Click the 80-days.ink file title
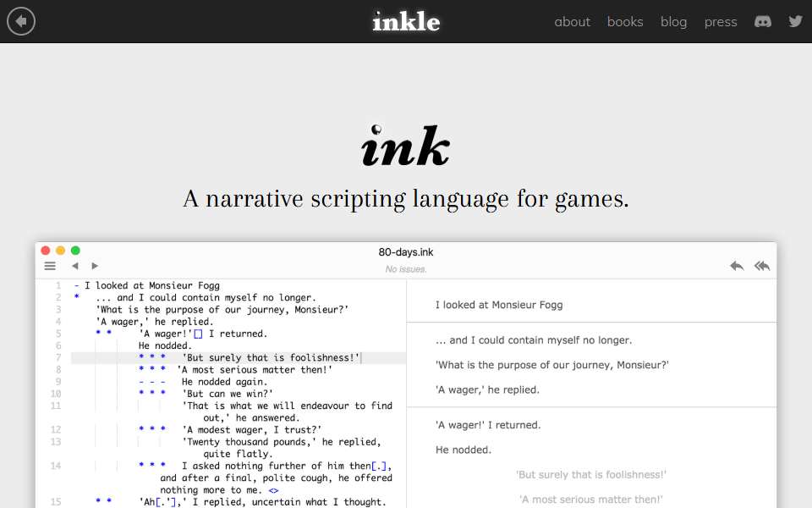Image resolution: width=812 pixels, height=508 pixels. point(405,252)
